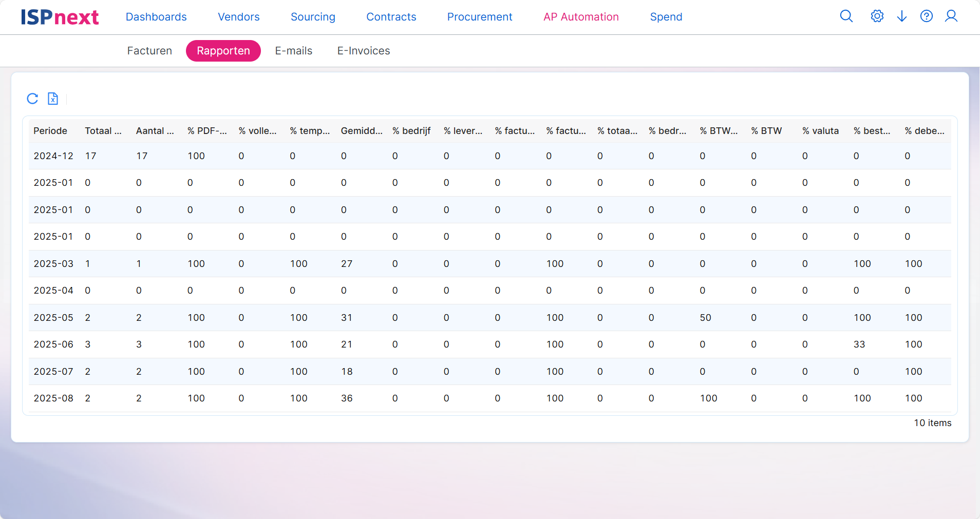
Task: Switch to the E-mails tab
Action: [x=293, y=51]
